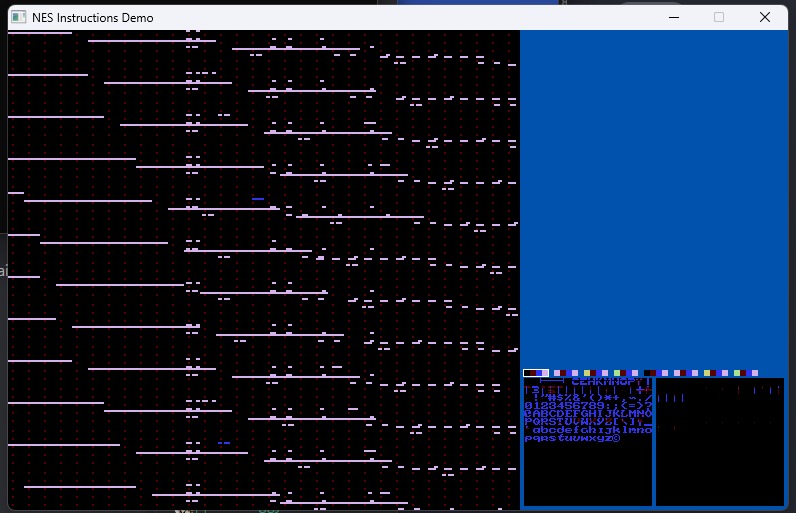Click the short blue line in game display
This screenshot has width=796, height=513.
(258, 199)
